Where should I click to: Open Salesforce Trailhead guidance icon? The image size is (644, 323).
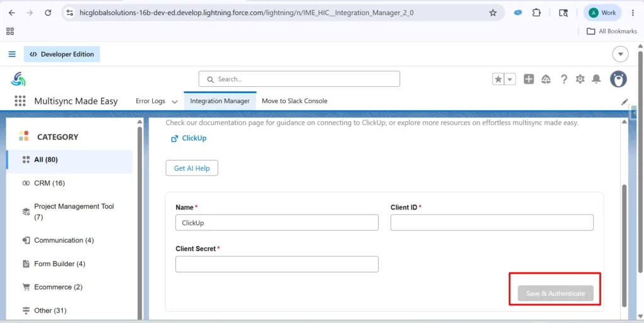[546, 79]
